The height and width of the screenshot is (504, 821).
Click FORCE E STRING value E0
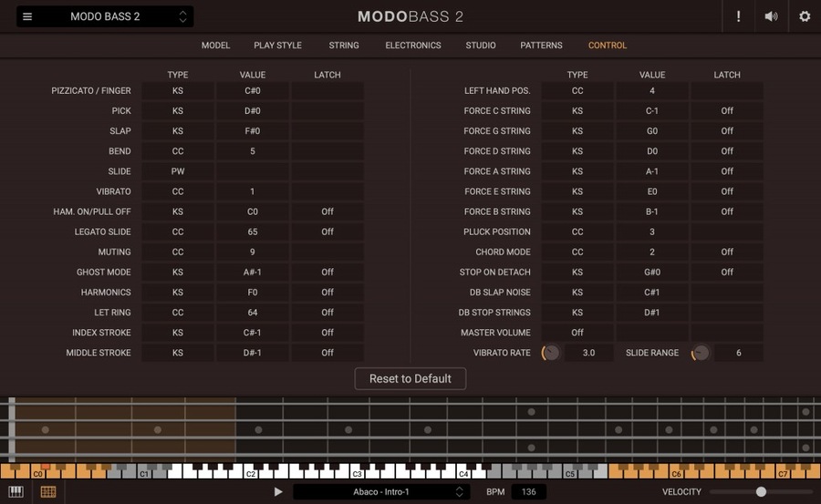click(x=652, y=191)
